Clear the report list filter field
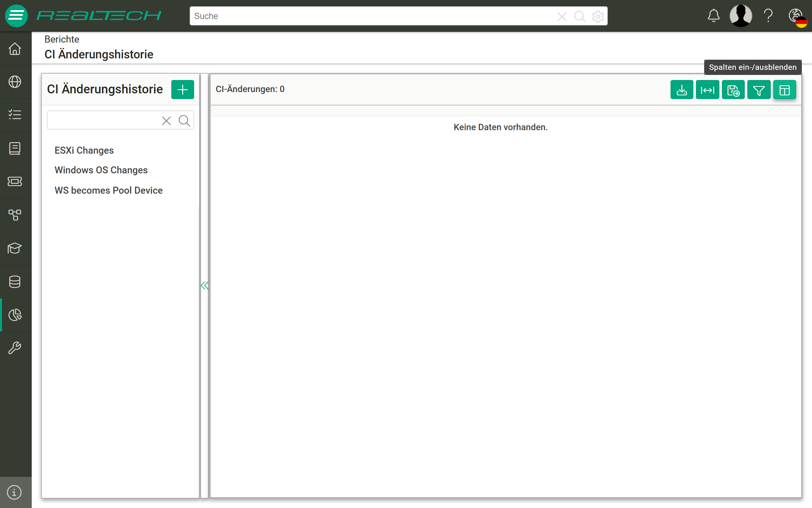This screenshot has width=812, height=508. point(167,121)
